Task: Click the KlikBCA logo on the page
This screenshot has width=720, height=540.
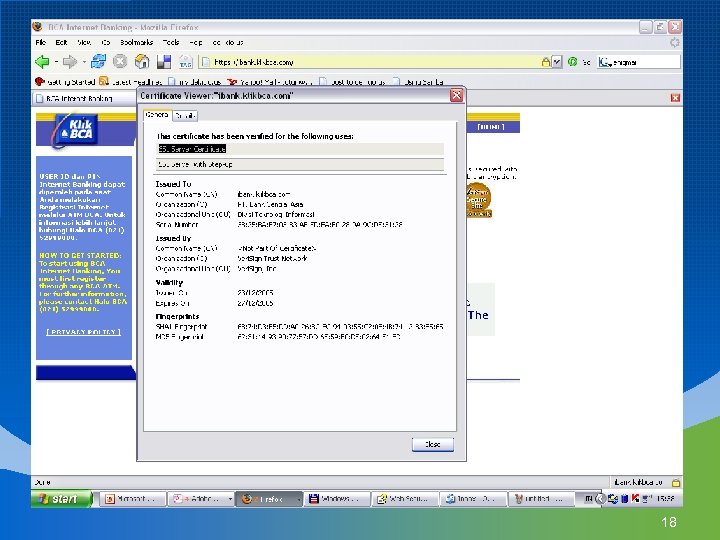Action: 75,130
